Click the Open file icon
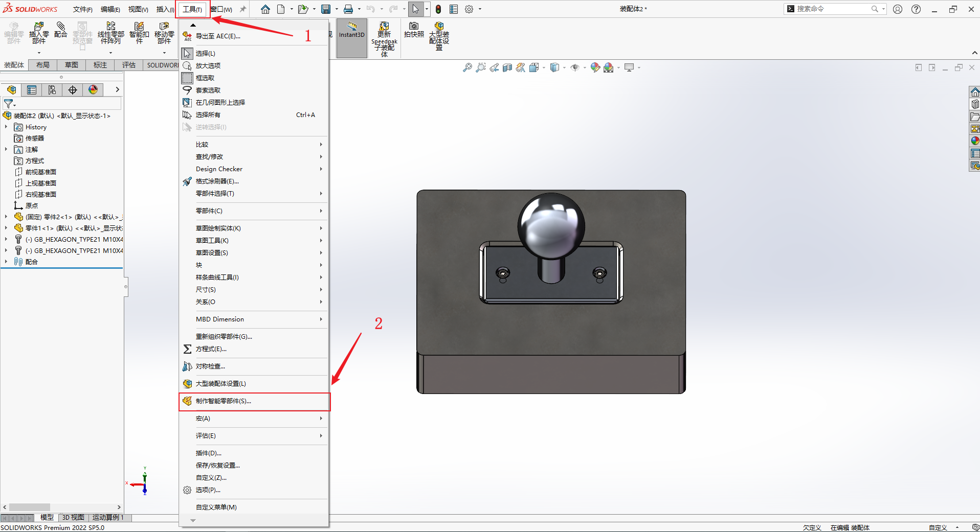This screenshot has height=532, width=980. click(x=303, y=9)
